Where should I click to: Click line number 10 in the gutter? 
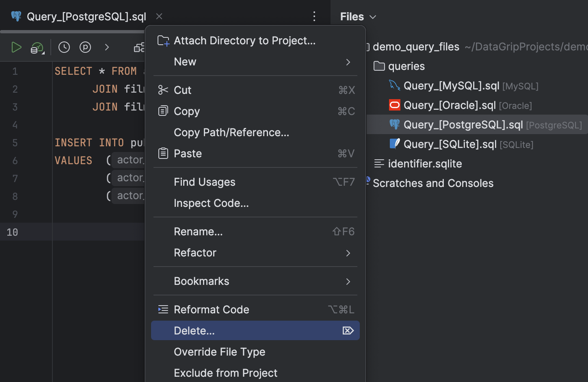[x=12, y=232]
